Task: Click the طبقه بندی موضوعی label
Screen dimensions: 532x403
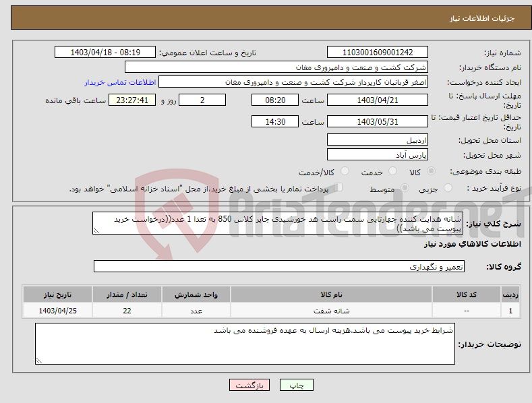Action: [x=485, y=172]
